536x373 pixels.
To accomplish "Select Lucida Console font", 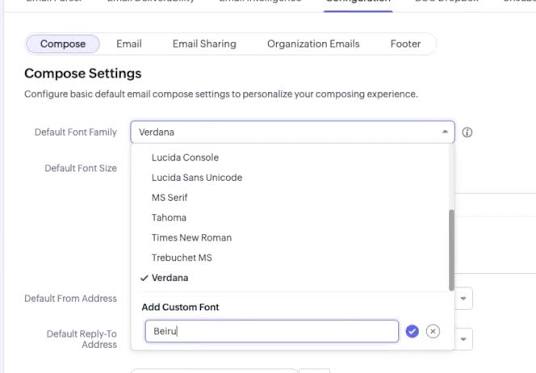I will coord(185,158).
